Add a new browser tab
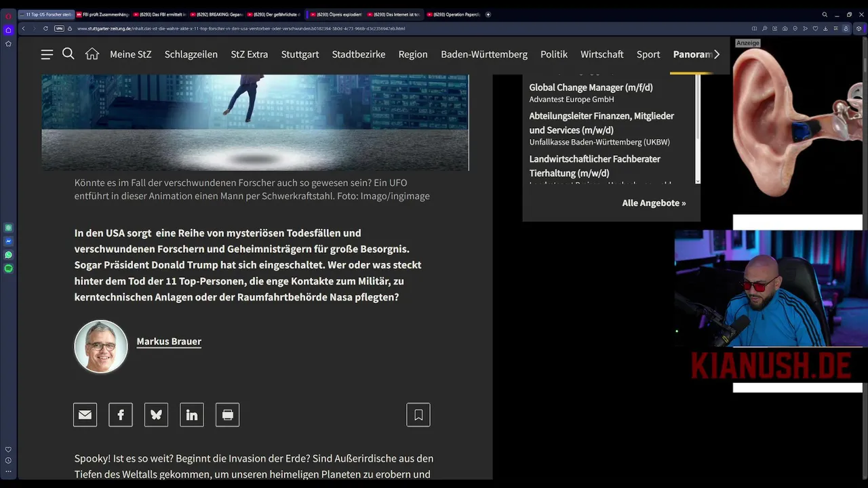Image resolution: width=868 pixels, height=488 pixels. click(x=488, y=14)
